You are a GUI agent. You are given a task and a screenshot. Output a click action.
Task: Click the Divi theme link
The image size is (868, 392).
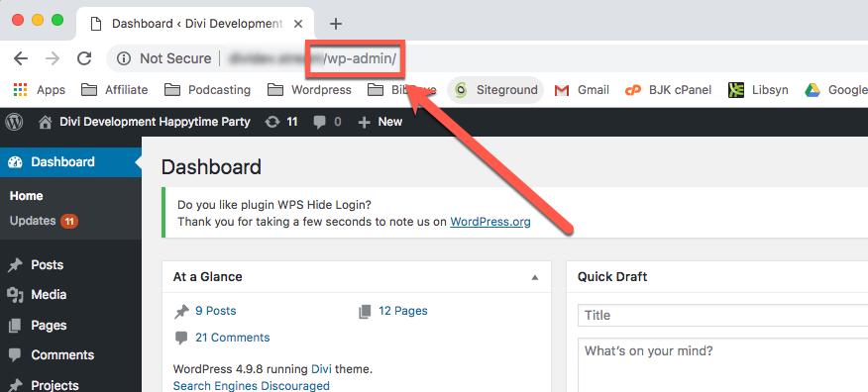tap(320, 369)
